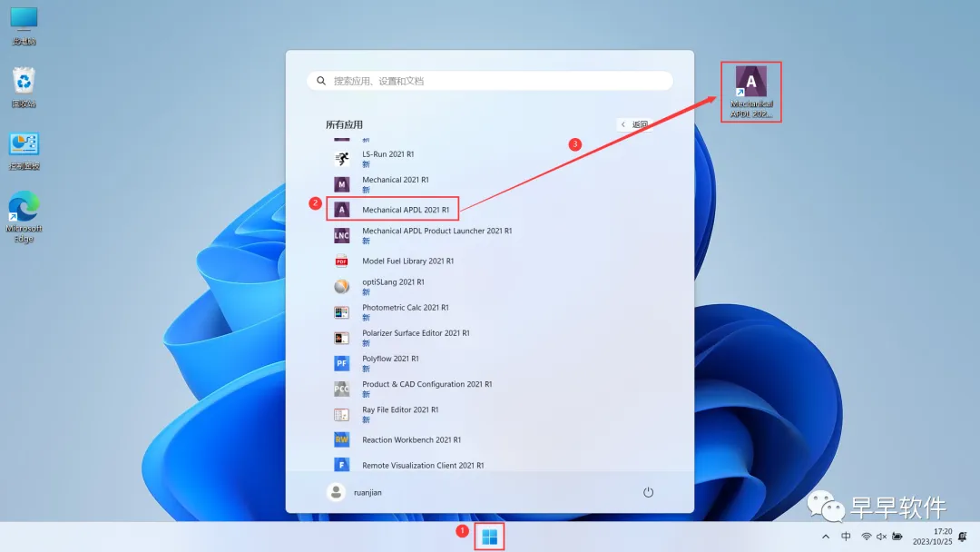Image resolution: width=980 pixels, height=552 pixels.
Task: Open the Ray File Editor 2021 R1 icon
Action: [x=341, y=414]
